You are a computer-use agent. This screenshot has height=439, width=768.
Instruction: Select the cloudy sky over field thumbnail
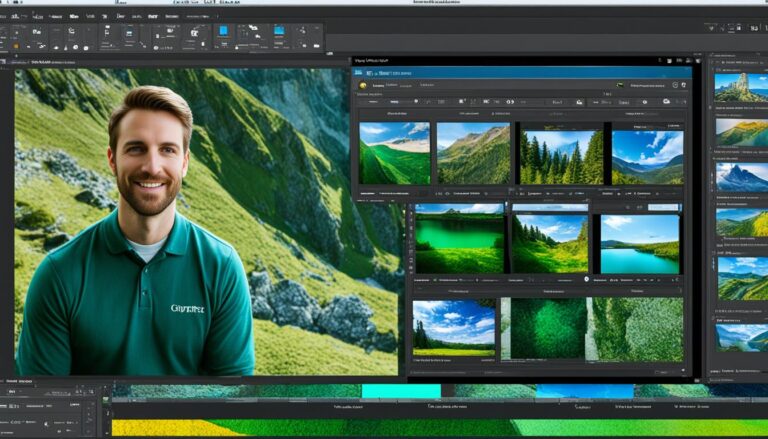[454, 328]
